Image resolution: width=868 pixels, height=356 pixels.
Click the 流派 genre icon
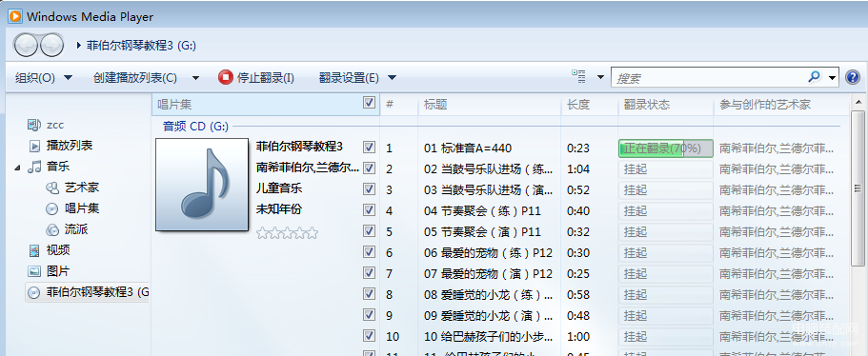pos(52,230)
